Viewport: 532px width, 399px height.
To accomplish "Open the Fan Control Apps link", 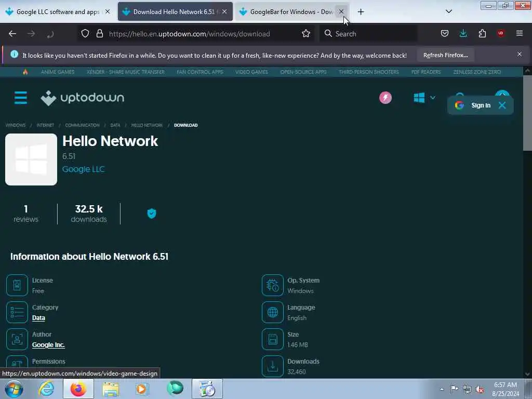I will 200,72.
